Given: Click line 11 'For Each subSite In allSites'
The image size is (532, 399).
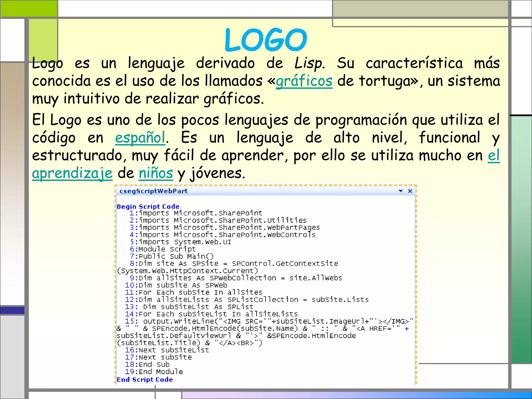Looking at the screenshot, I should [194, 292].
